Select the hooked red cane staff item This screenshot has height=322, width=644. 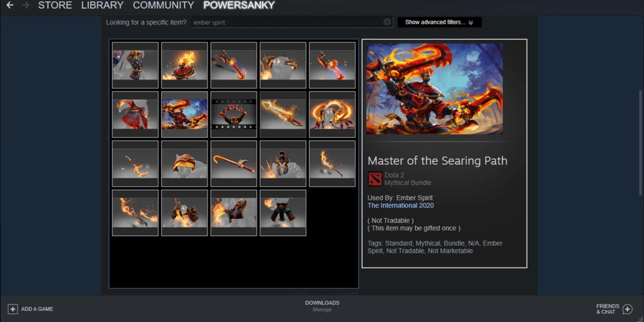pos(234,164)
